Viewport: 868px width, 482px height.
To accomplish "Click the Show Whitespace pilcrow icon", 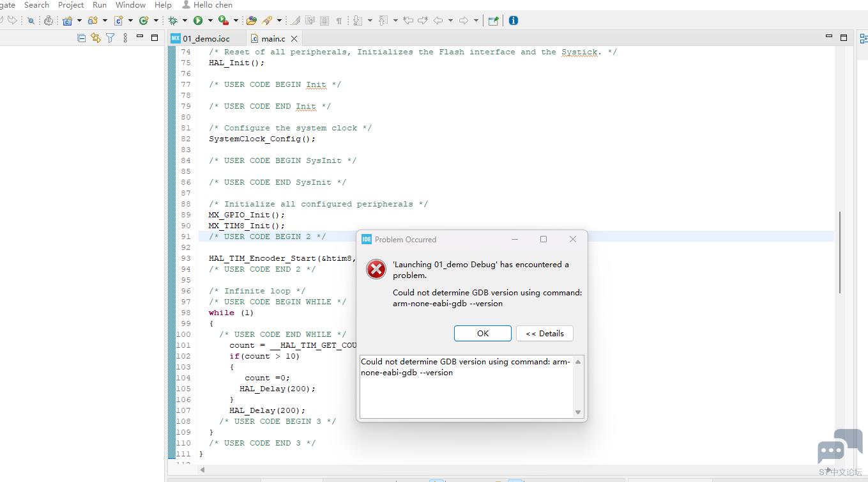I will click(339, 20).
